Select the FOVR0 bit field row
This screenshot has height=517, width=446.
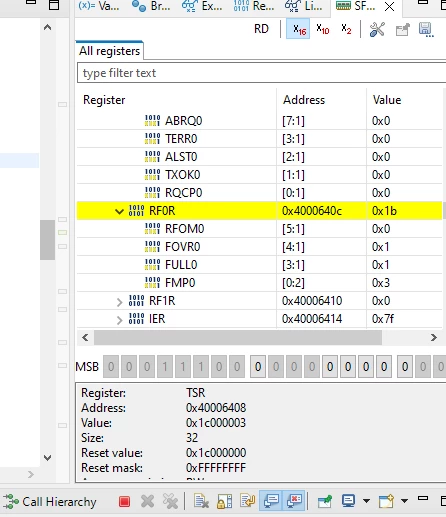(x=259, y=247)
